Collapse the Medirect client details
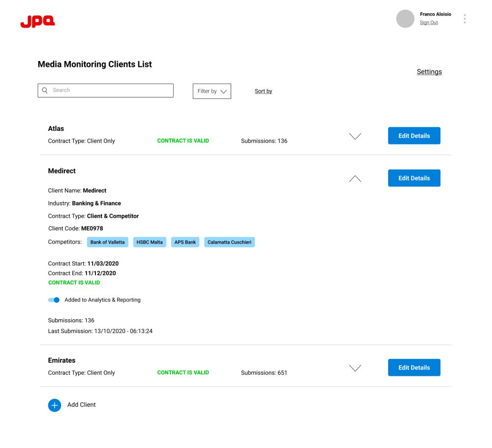The height and width of the screenshot is (448, 492). (355, 179)
